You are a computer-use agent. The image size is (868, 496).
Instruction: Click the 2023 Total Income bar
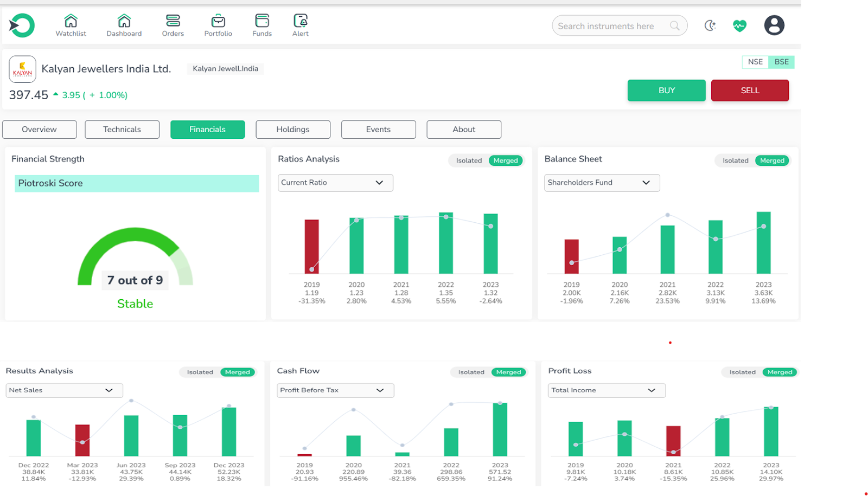coord(771,431)
